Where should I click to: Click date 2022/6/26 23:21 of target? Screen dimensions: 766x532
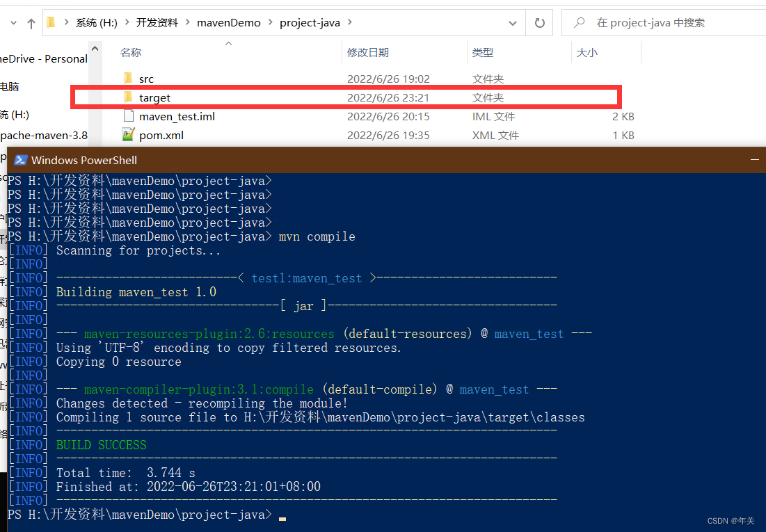point(388,97)
